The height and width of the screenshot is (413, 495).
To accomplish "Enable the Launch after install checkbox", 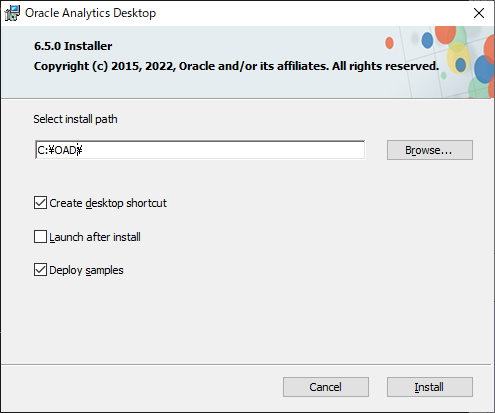I will tap(40, 237).
